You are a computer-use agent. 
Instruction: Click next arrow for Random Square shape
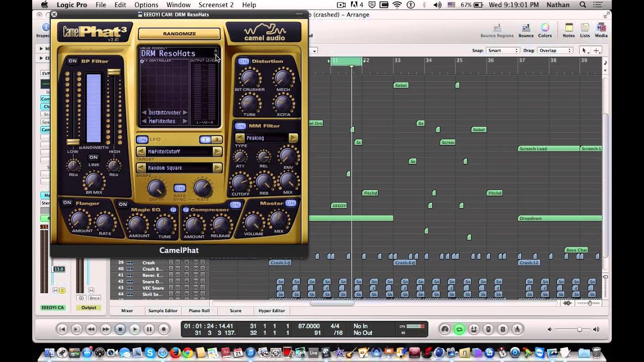click(217, 168)
